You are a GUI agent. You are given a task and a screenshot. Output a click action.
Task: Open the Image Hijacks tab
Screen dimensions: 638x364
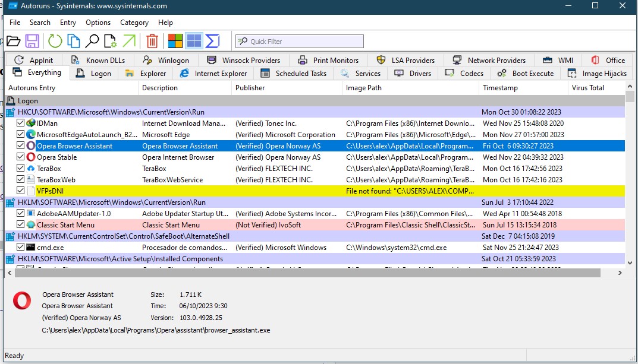pyautogui.click(x=597, y=74)
